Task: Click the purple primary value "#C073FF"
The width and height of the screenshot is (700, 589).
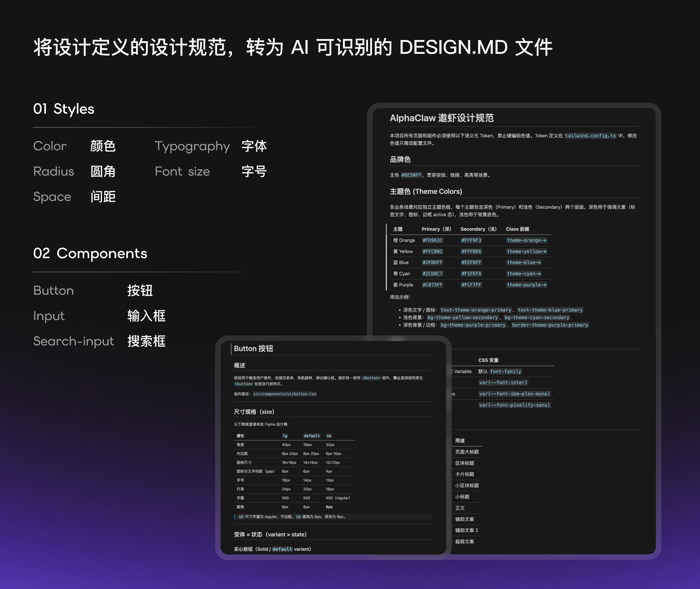Action: (432, 285)
